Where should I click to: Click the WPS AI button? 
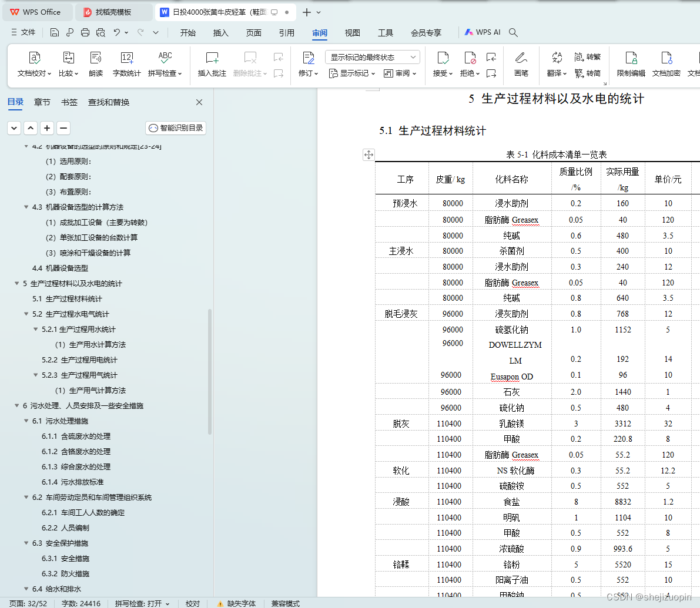coord(482,32)
